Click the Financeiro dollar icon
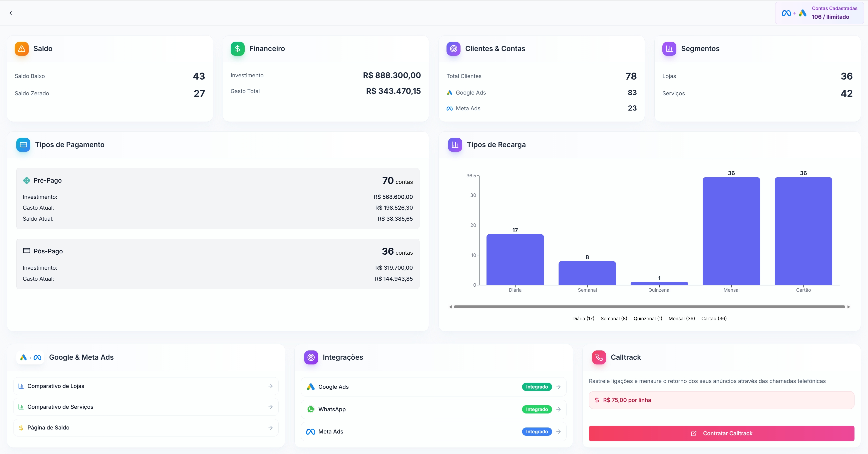 (237, 49)
